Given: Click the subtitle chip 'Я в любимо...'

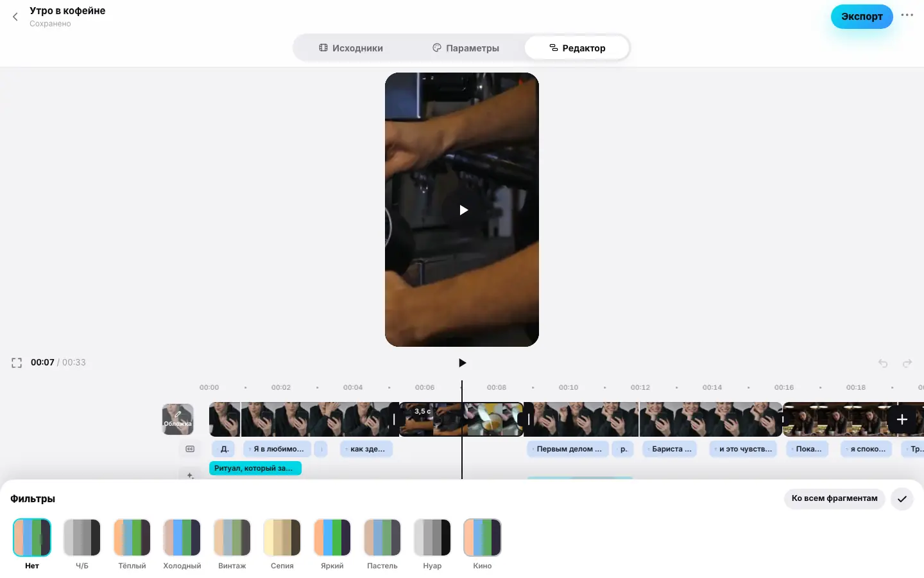Looking at the screenshot, I should 277,449.
